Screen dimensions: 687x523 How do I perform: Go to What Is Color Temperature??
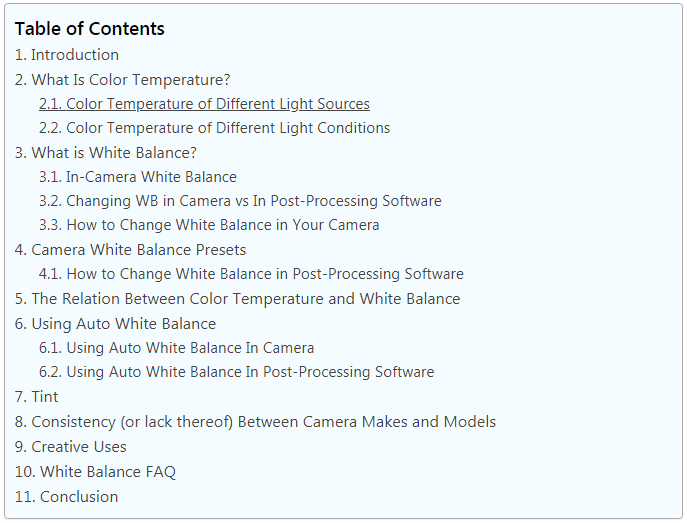122,80
